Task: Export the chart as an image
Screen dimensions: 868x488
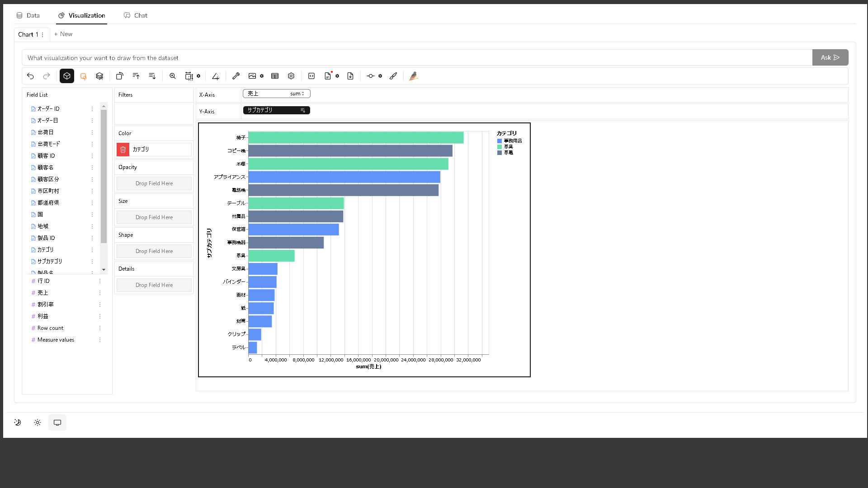Action: point(253,76)
